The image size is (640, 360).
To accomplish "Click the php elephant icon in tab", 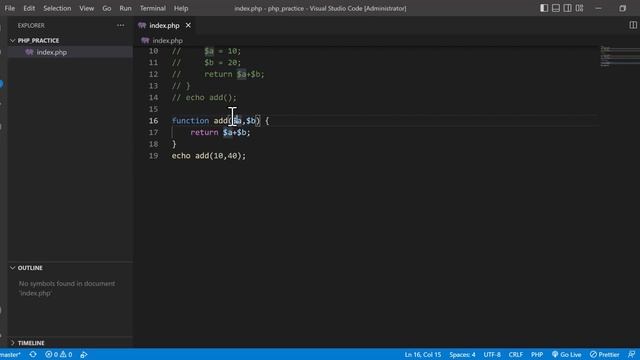I will 142,25.
